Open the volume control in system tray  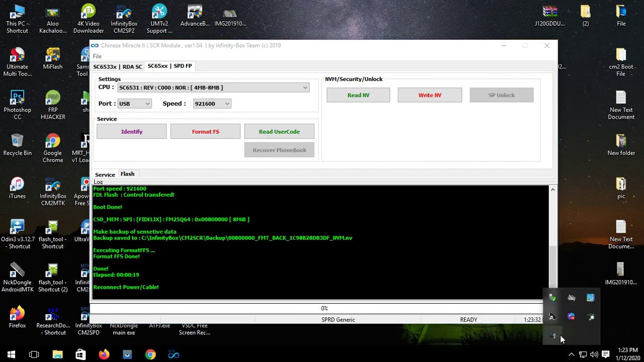point(594,354)
